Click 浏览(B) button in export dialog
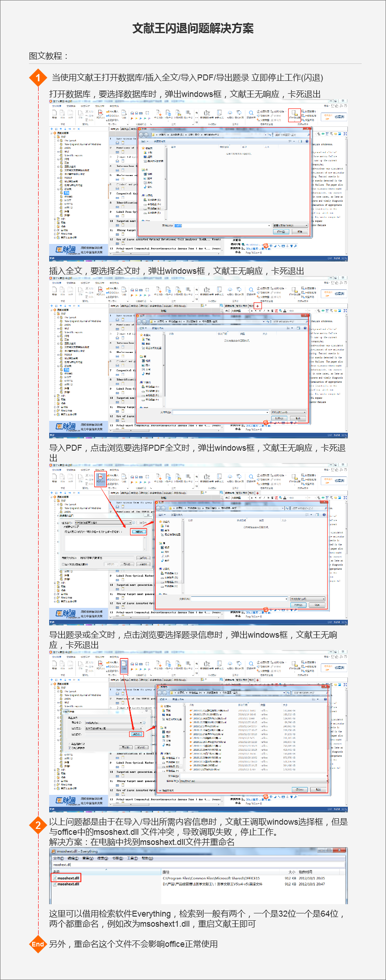Screen dimensions: 386x980 136,734
